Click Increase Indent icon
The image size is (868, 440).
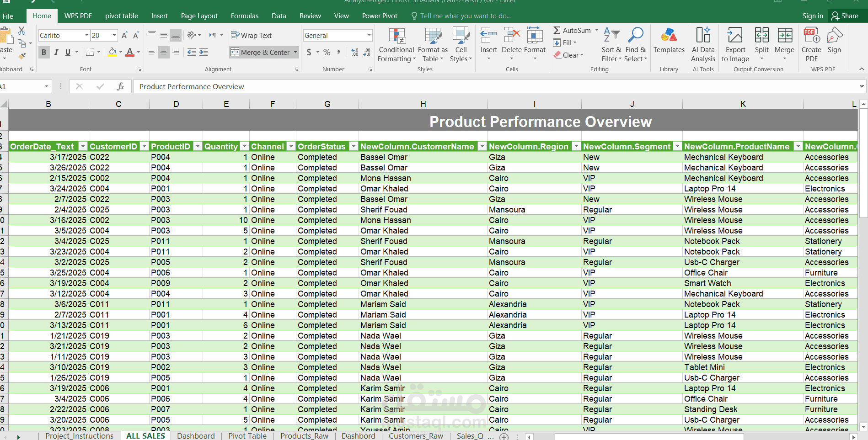tap(204, 52)
